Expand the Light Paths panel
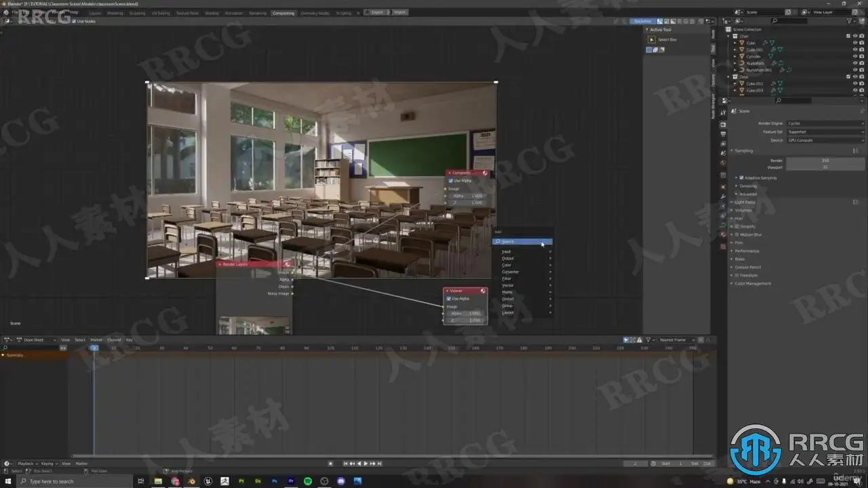 click(x=745, y=202)
